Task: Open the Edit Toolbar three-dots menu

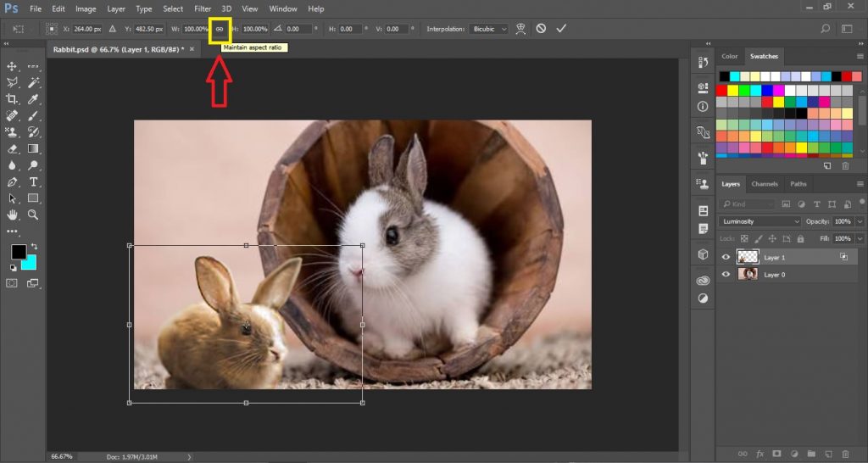Action: [12, 231]
